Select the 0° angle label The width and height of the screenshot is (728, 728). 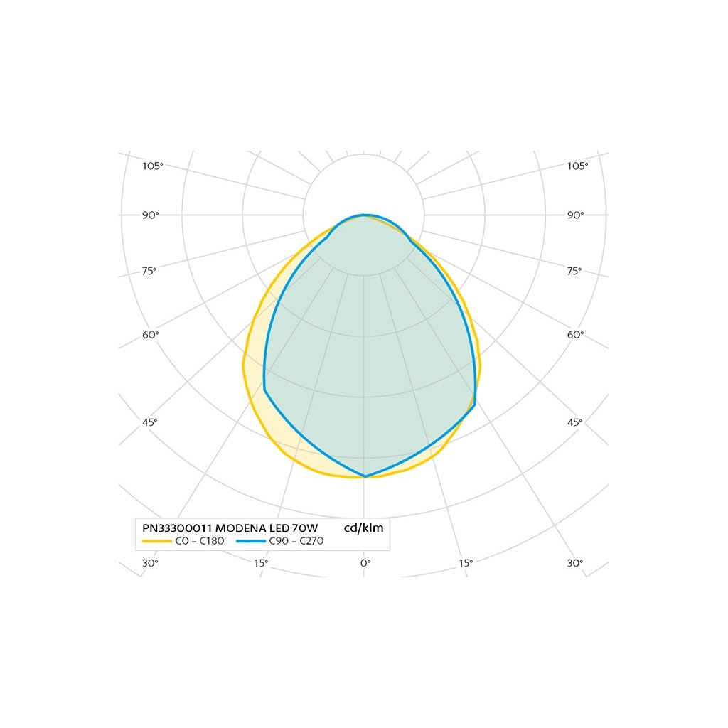365,563
